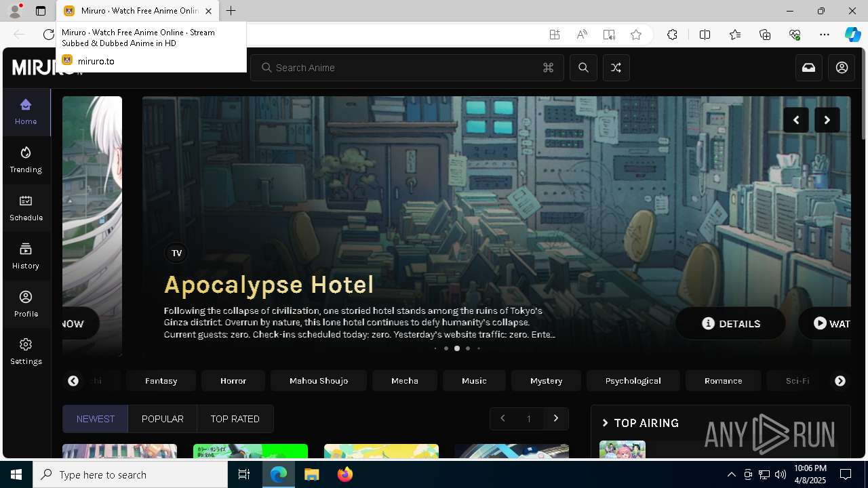Screen dimensions: 868x488
Task: Open the browser favorites list icon
Action: (x=735, y=35)
